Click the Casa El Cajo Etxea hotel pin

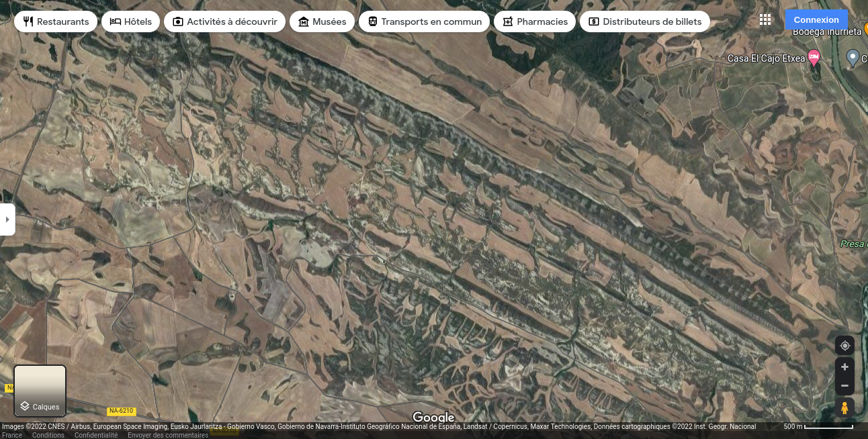pos(814,58)
